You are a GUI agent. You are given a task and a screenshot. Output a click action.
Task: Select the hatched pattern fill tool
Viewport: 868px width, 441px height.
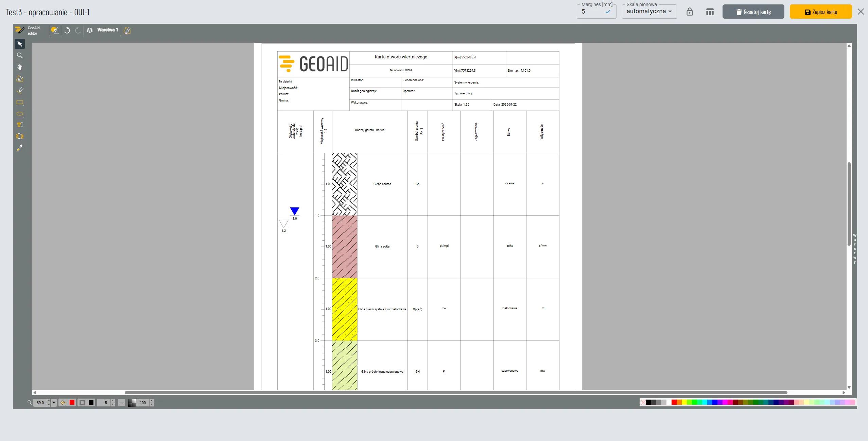(20, 136)
